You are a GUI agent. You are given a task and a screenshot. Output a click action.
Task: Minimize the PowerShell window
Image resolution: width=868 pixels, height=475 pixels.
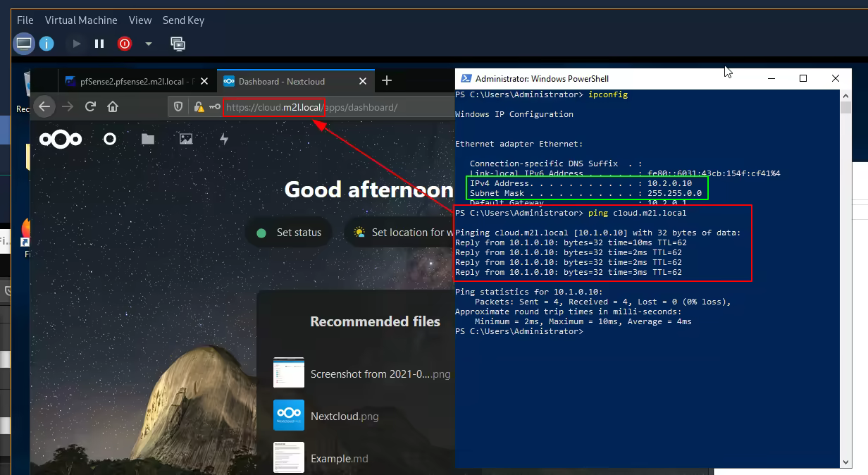770,78
